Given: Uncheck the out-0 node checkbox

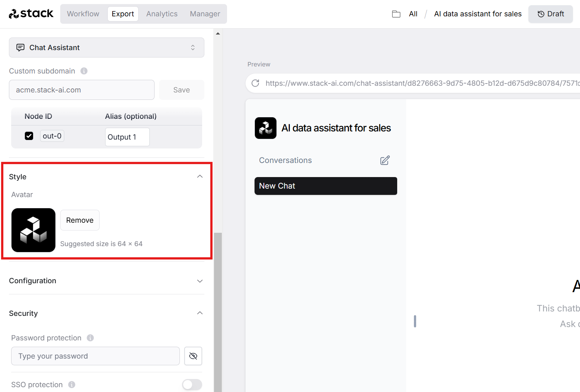Looking at the screenshot, I should pos(29,136).
